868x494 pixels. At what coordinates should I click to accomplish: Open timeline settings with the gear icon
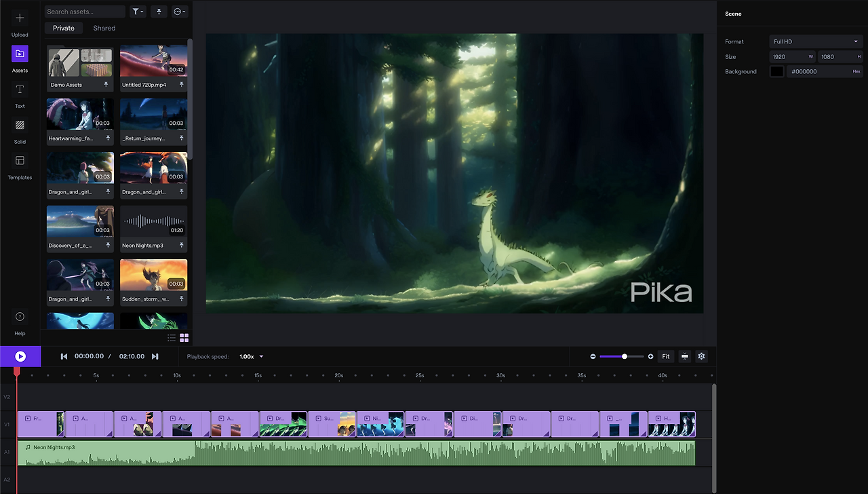701,356
